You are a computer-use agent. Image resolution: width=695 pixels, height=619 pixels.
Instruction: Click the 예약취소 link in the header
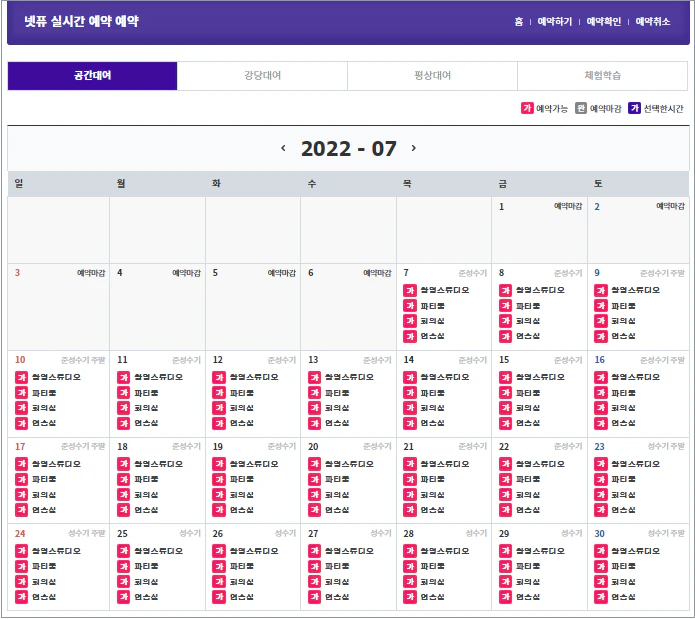(x=652, y=21)
